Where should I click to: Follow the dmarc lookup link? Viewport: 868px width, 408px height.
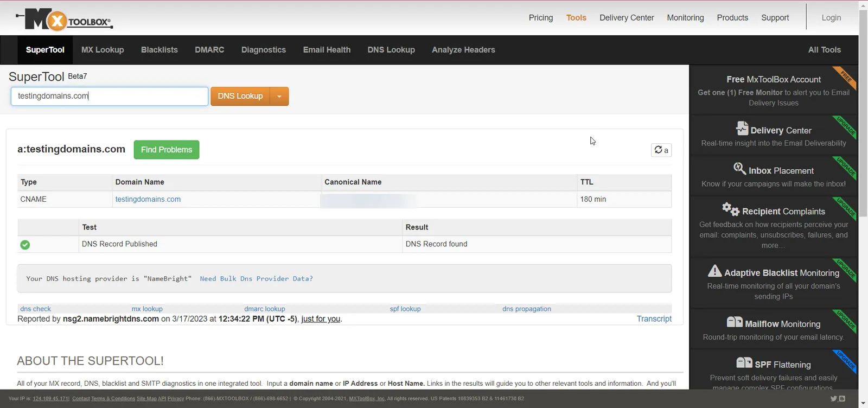point(265,309)
